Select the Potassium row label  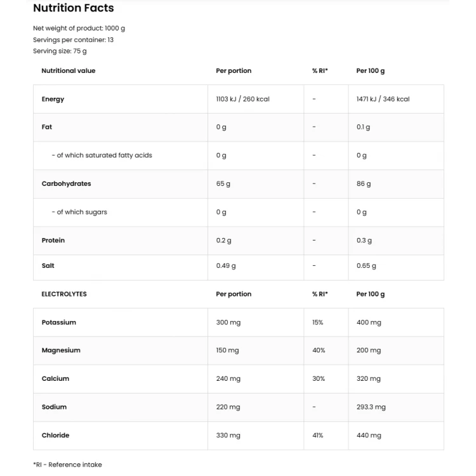click(59, 322)
